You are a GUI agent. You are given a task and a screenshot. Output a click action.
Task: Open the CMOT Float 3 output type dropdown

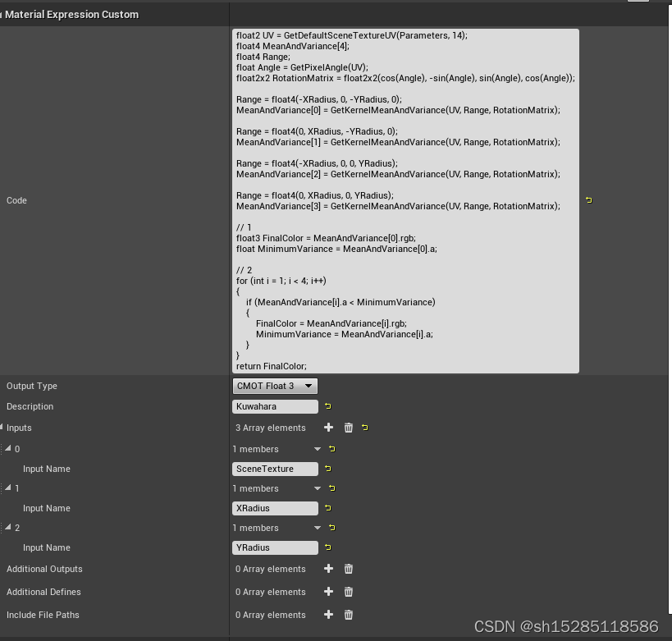pos(275,386)
